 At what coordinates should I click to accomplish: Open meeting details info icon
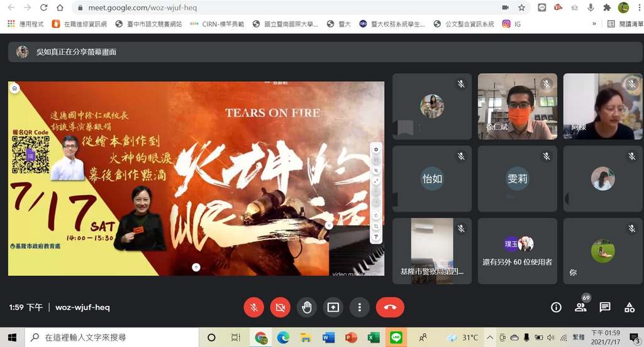556,307
